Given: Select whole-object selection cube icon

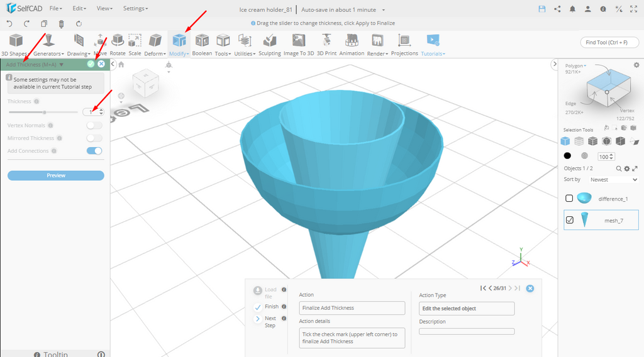Looking at the screenshot, I should tap(565, 141).
